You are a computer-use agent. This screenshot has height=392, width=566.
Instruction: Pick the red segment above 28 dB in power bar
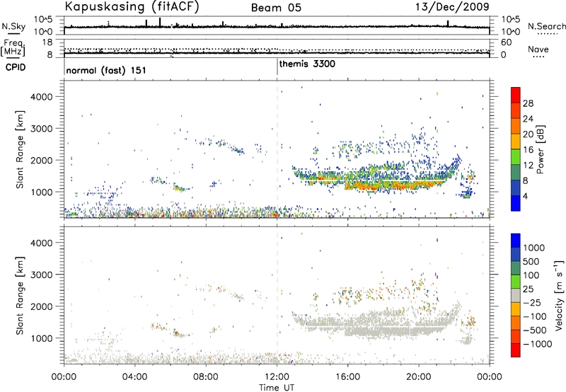pyautogui.click(x=516, y=95)
